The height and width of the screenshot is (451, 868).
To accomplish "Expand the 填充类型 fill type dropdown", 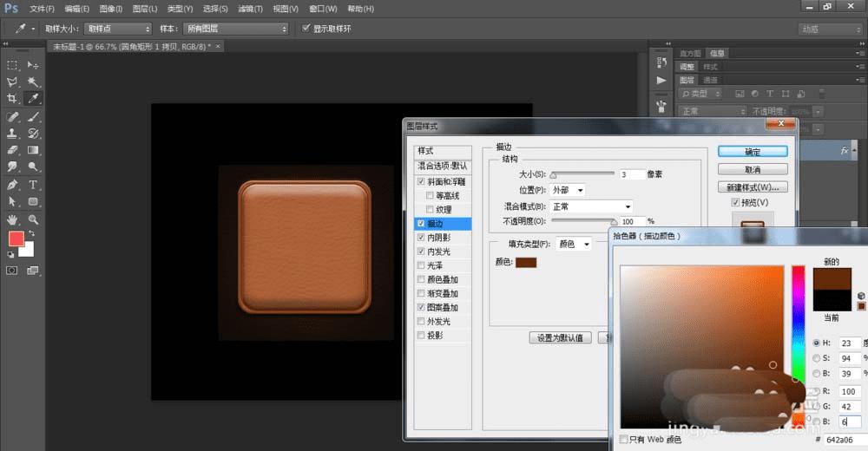I will coord(574,245).
